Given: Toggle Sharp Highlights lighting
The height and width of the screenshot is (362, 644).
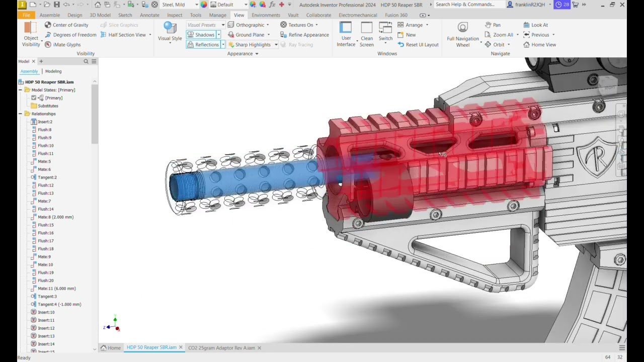Looking at the screenshot, I should click(x=249, y=45).
